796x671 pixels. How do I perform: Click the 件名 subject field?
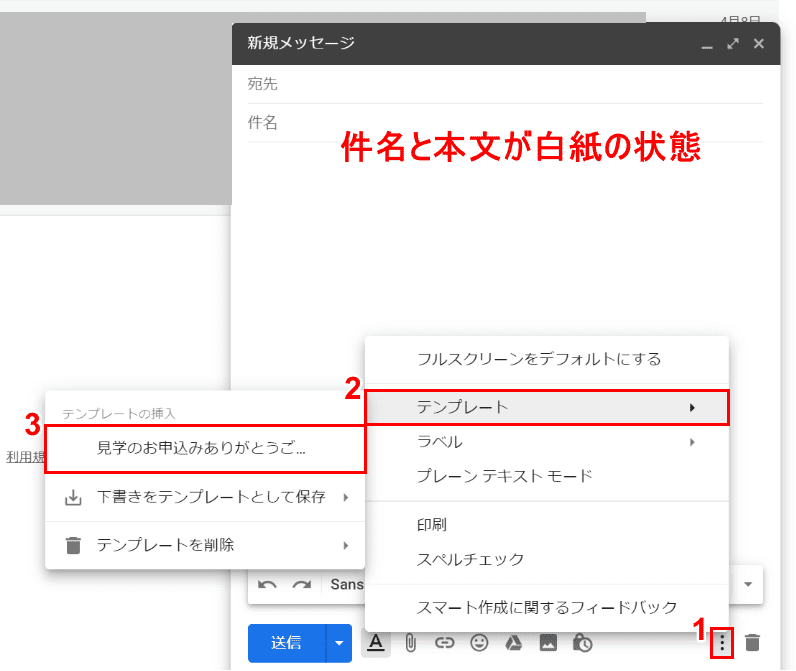505,123
